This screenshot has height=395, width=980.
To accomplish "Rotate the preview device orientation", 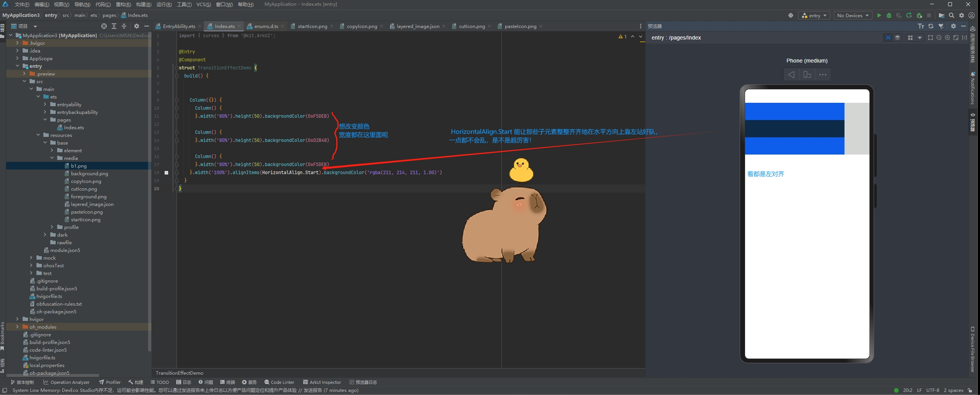I will 807,74.
